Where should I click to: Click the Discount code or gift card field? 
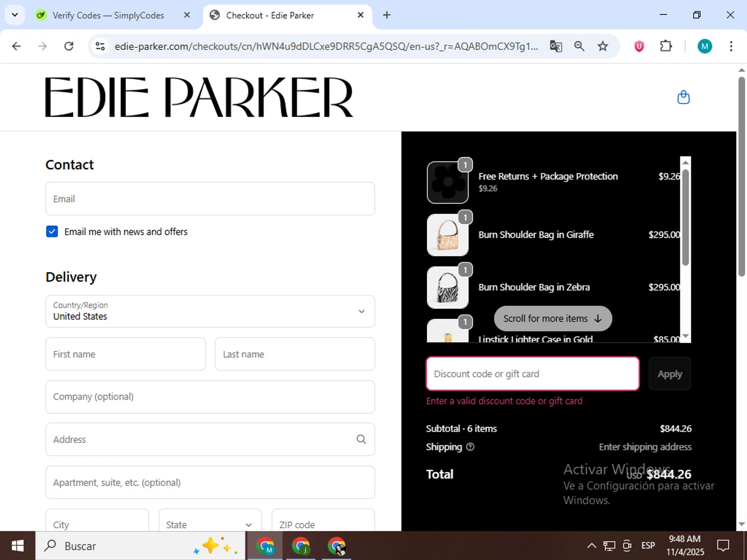[x=532, y=374]
